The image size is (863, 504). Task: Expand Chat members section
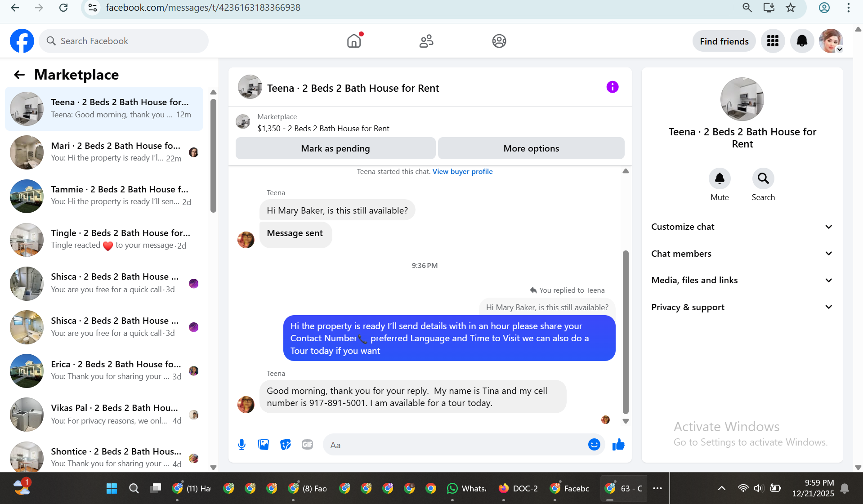(742, 254)
